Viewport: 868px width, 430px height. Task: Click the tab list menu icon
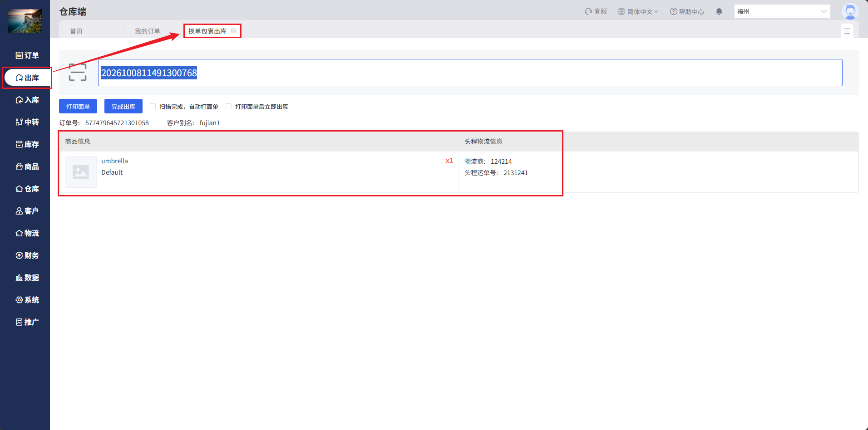pos(847,31)
